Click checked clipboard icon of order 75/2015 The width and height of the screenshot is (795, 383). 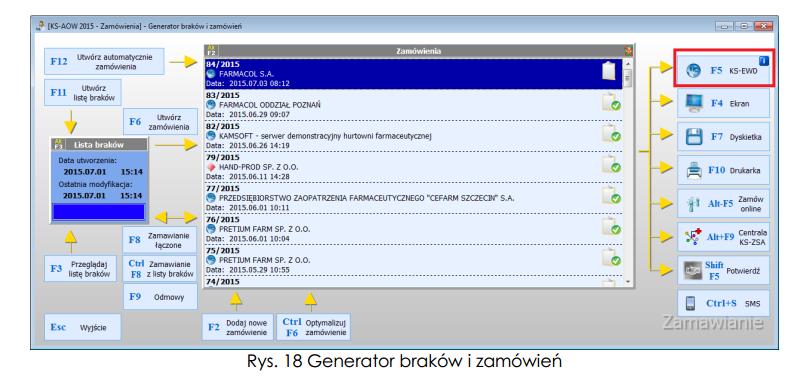611,258
